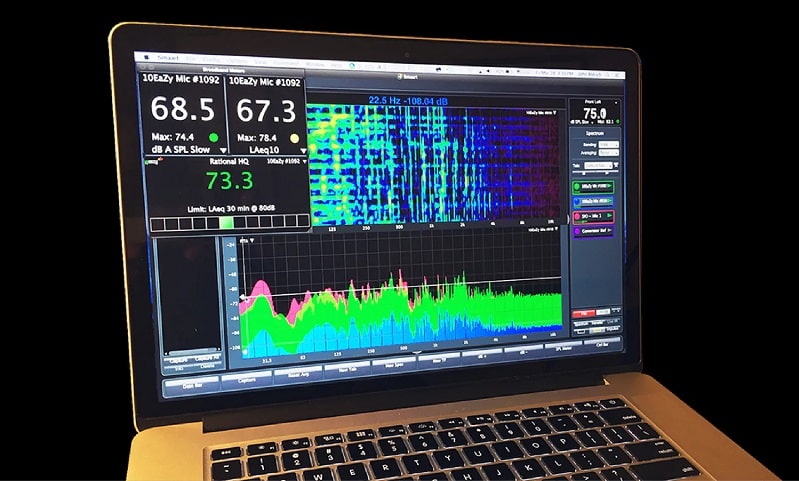This screenshot has height=481, width=799.
Task: Click the bottom-row Capture button
Action: (x=247, y=379)
